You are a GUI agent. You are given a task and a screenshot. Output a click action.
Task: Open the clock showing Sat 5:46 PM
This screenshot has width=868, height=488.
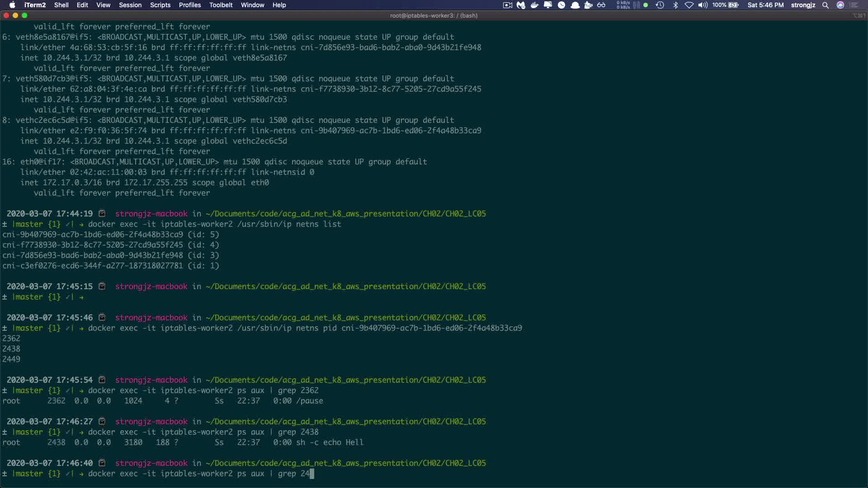(x=765, y=5)
